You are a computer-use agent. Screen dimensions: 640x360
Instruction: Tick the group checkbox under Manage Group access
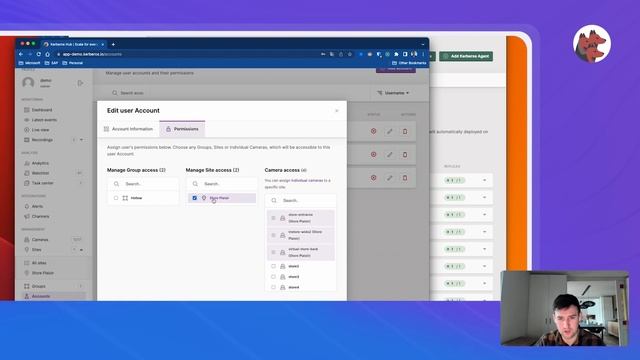tap(116, 198)
